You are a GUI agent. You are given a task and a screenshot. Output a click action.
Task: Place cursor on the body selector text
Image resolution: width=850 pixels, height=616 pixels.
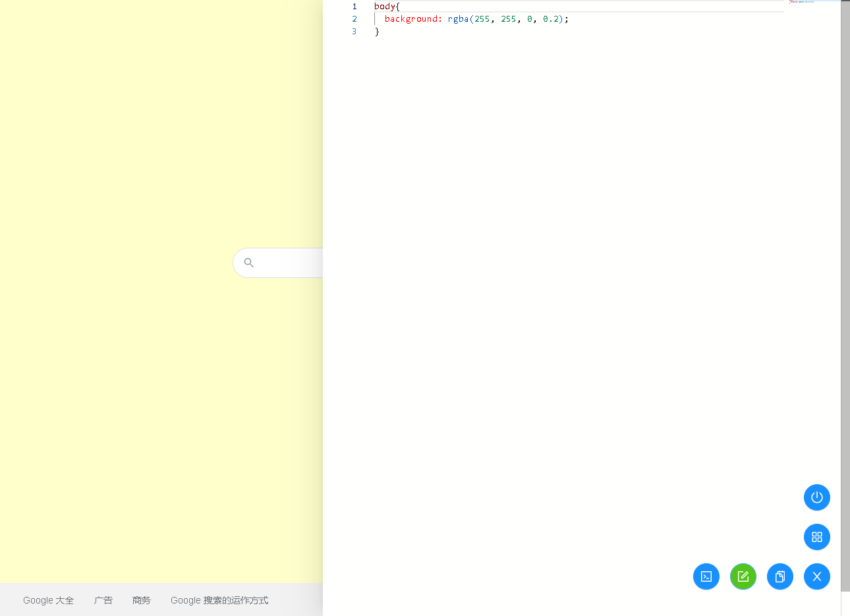coord(385,7)
